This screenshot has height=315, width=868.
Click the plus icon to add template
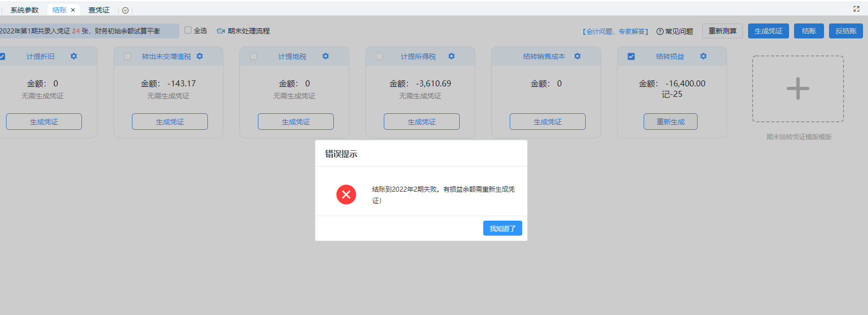[x=798, y=89]
